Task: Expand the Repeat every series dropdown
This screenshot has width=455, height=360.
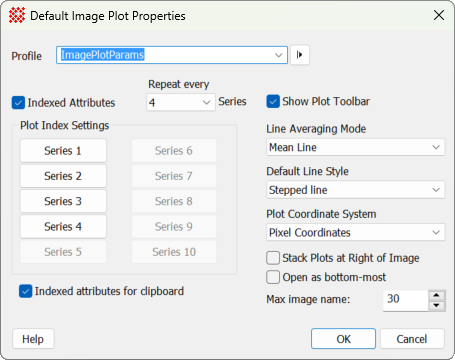Action: point(181,102)
